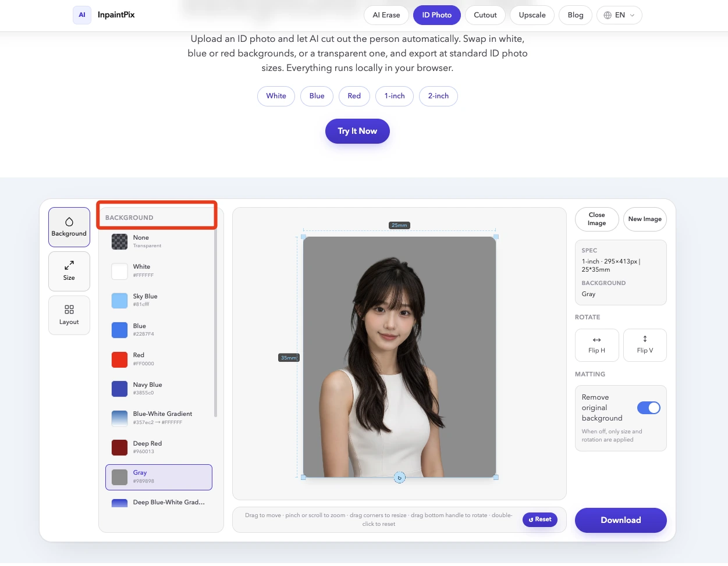This screenshot has height=566, width=728.
Task: Click the Try It Now button
Action: (x=357, y=131)
